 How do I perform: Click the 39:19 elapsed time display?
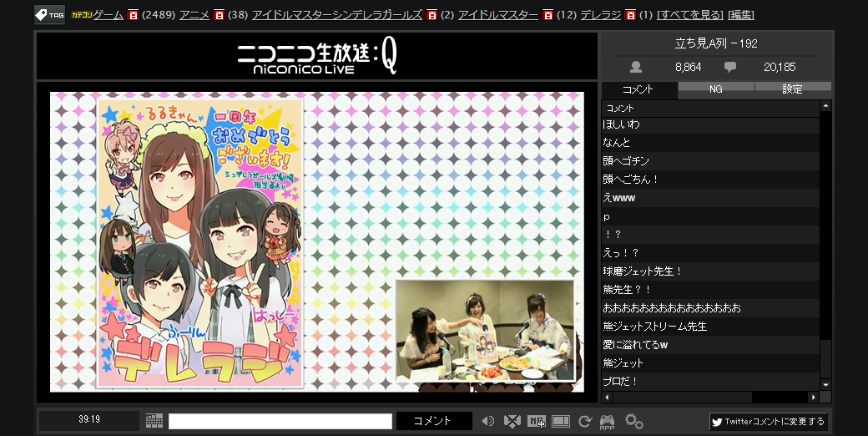point(89,419)
